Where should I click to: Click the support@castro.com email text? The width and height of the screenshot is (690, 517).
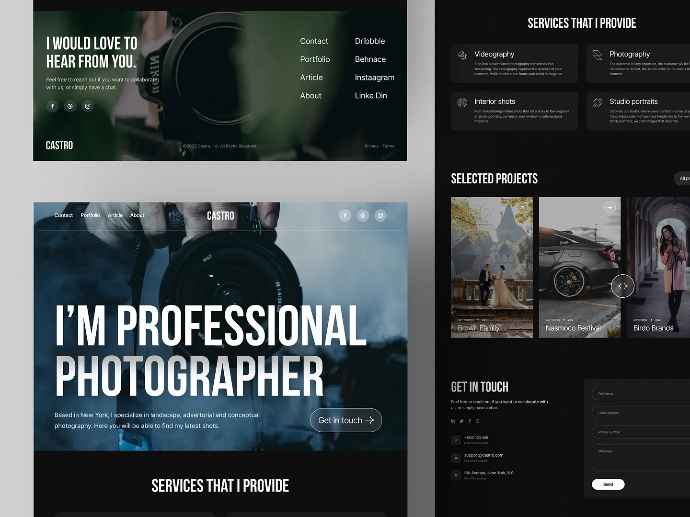click(x=483, y=455)
